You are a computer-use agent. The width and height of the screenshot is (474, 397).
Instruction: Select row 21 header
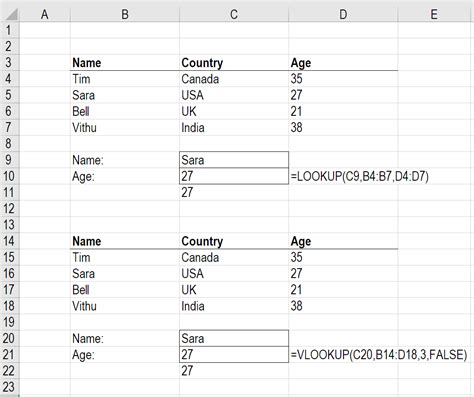coord(9,354)
